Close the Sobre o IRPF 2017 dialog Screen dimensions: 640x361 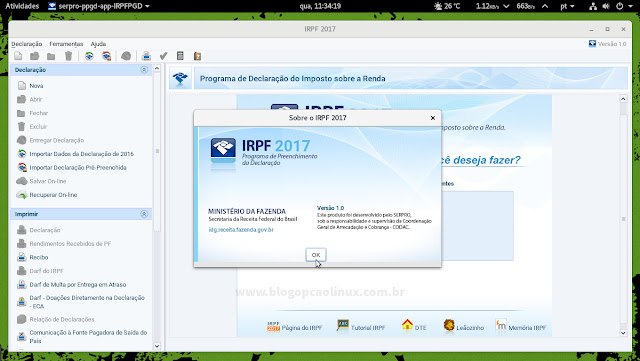click(433, 118)
